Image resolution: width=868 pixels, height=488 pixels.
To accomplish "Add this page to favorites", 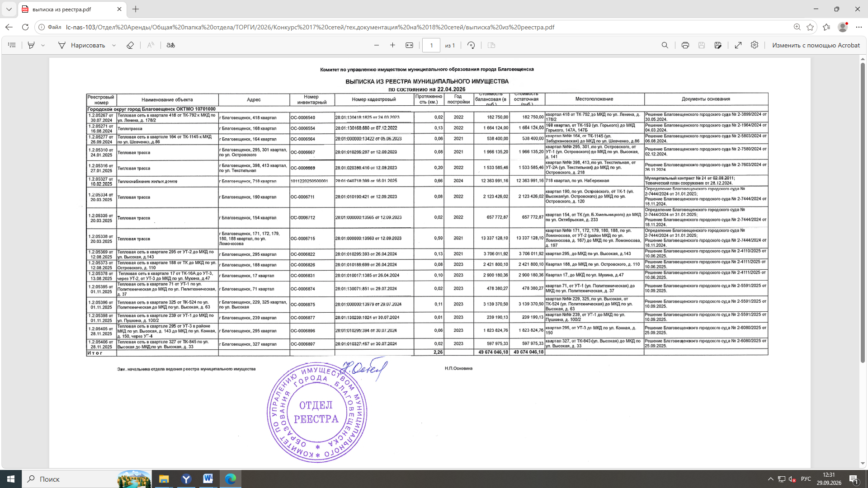I will (x=810, y=27).
